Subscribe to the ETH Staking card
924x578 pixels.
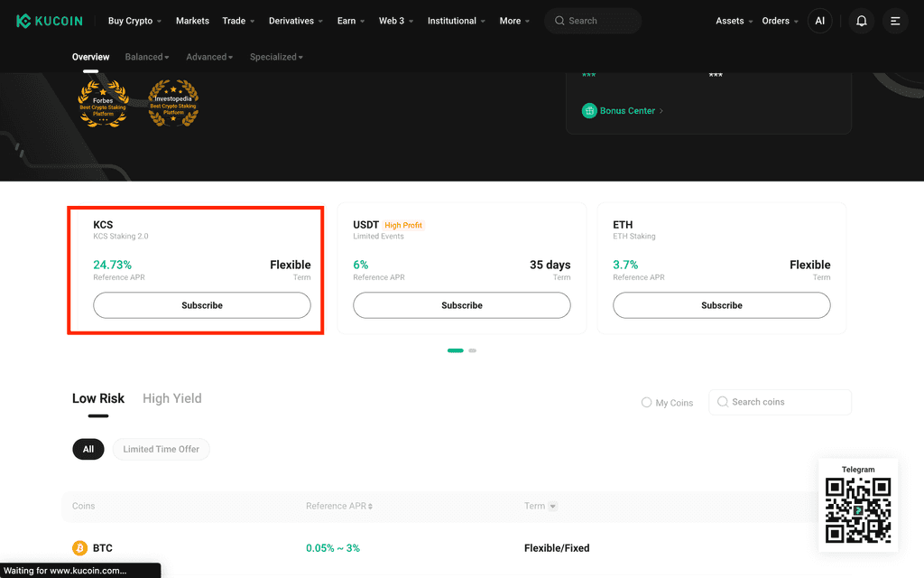coord(721,305)
